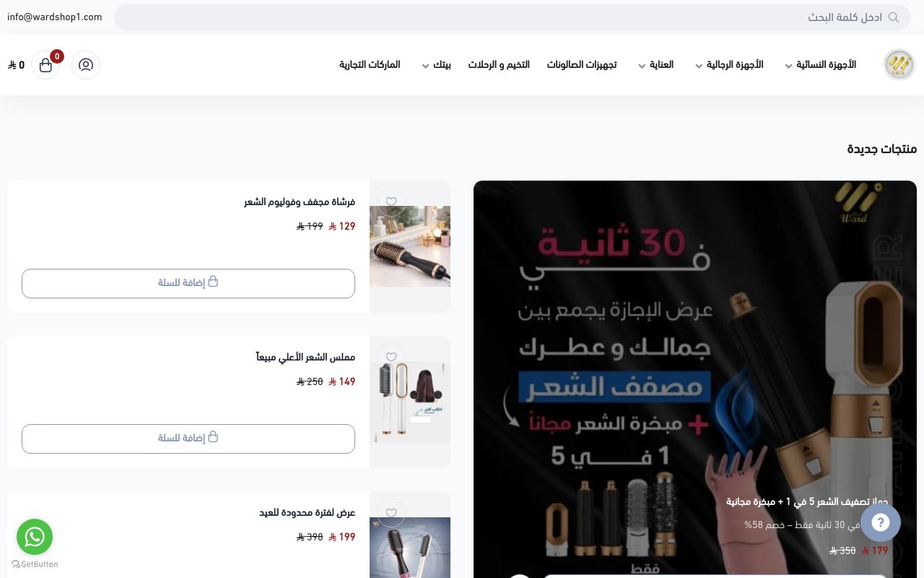Open the shopping cart icon
924x578 pixels.
45,65
